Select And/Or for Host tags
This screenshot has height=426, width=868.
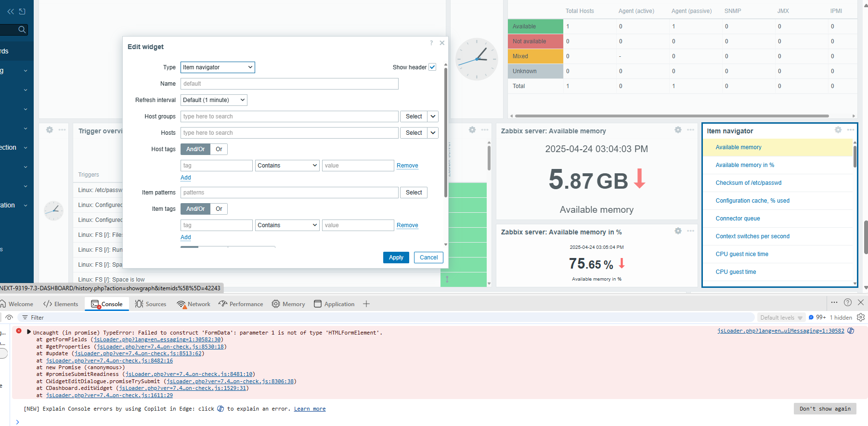(195, 149)
